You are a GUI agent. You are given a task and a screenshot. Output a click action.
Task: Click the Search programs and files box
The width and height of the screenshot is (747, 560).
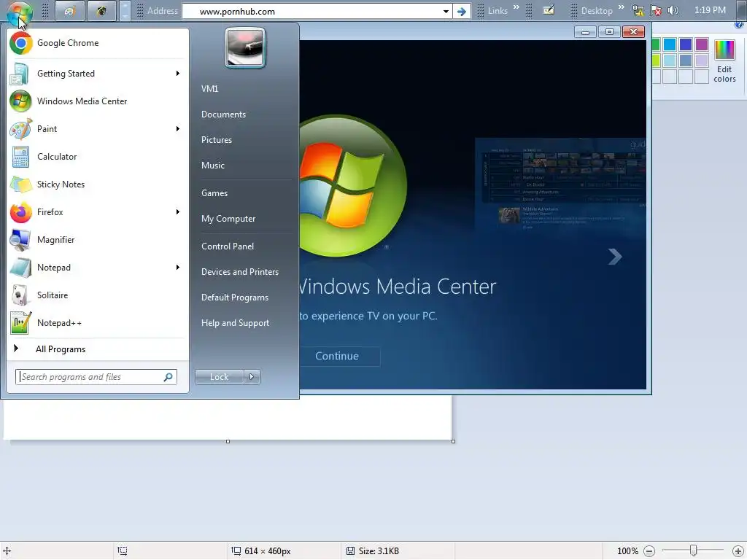point(96,377)
